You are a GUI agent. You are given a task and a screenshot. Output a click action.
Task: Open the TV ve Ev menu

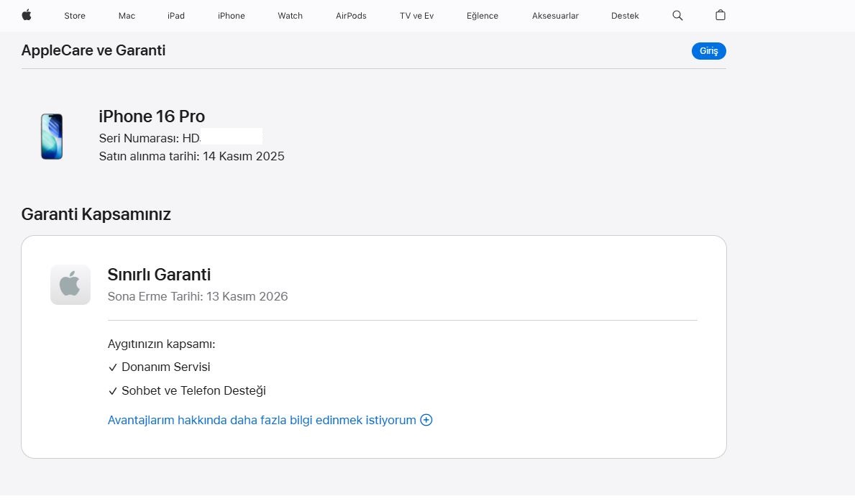pos(417,16)
